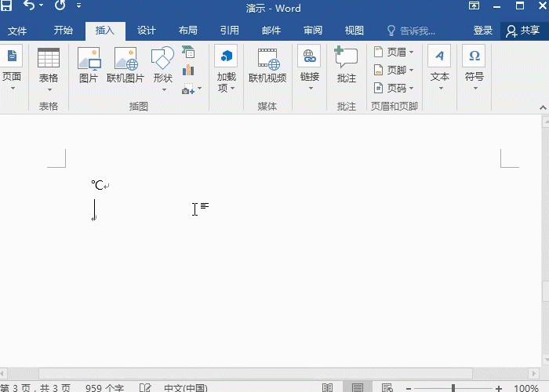Add a comment with 批注

click(x=347, y=65)
